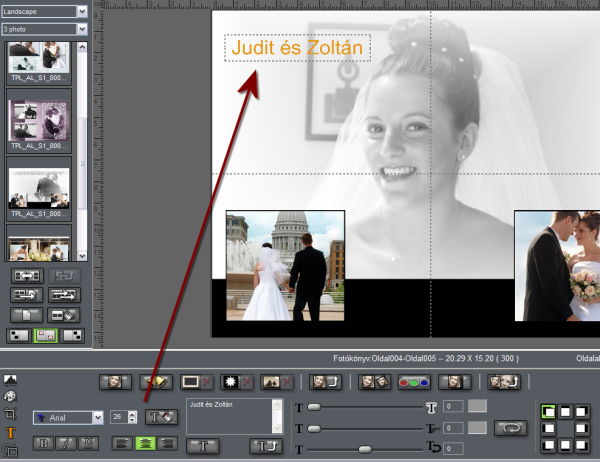Increase font size with up stepper
Viewport: 600px width, 462px height.
132,414
